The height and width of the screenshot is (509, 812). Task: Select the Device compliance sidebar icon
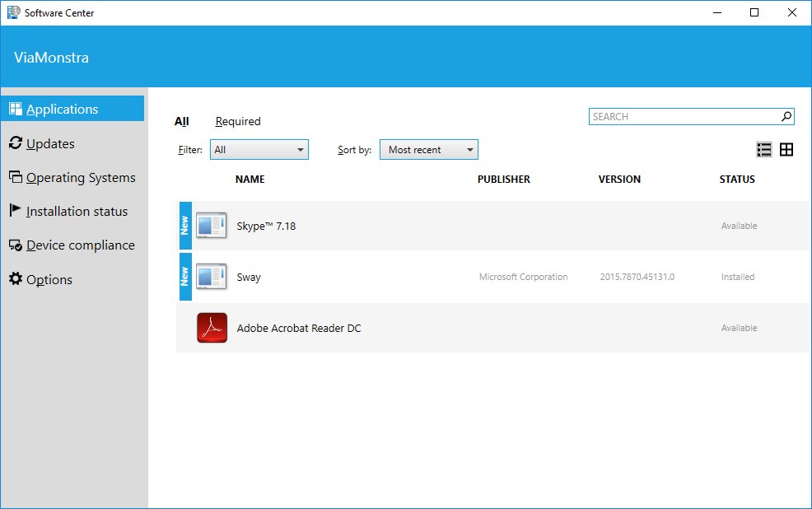(15, 245)
